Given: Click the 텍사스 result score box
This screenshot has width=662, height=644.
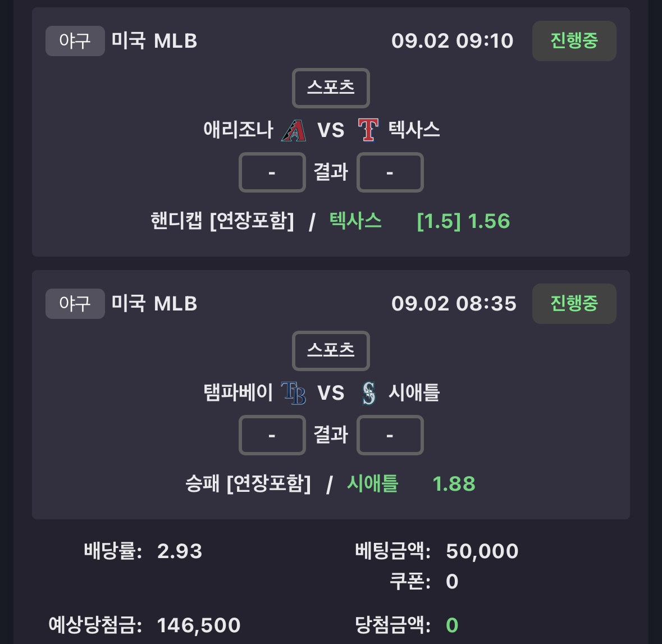Looking at the screenshot, I should [x=390, y=172].
